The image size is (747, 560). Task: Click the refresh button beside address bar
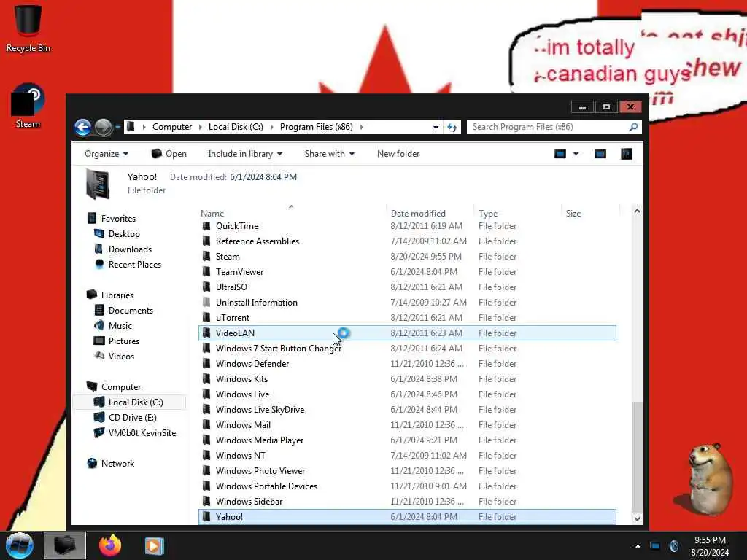[x=452, y=127]
